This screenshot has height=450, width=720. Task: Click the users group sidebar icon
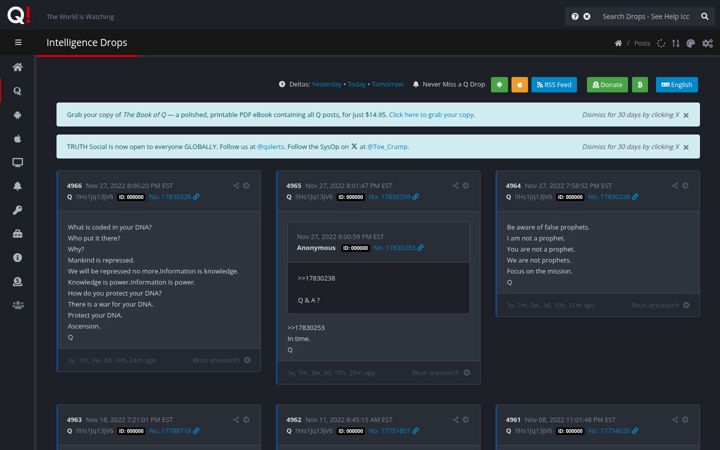[17, 305]
